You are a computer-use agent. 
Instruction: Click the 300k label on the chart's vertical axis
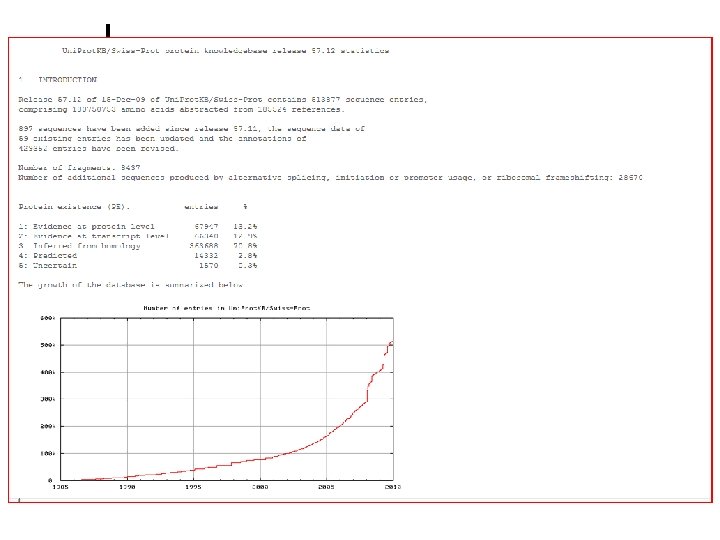point(48,399)
